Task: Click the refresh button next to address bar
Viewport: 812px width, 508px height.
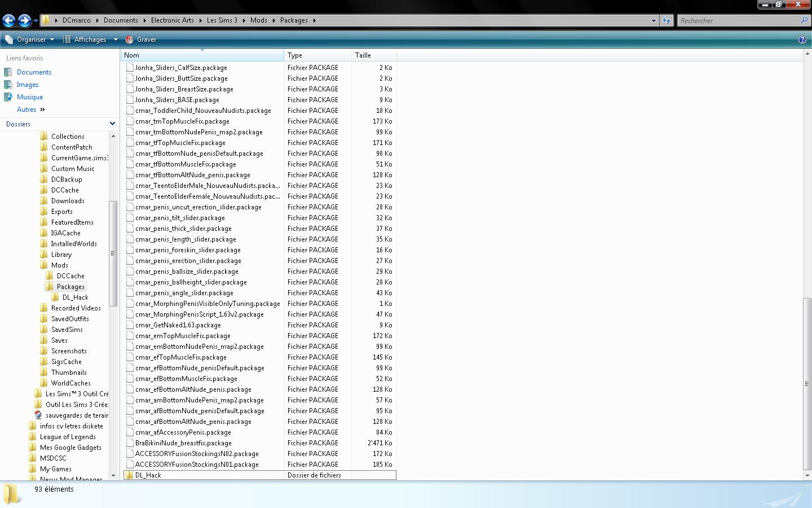Action: pos(667,20)
